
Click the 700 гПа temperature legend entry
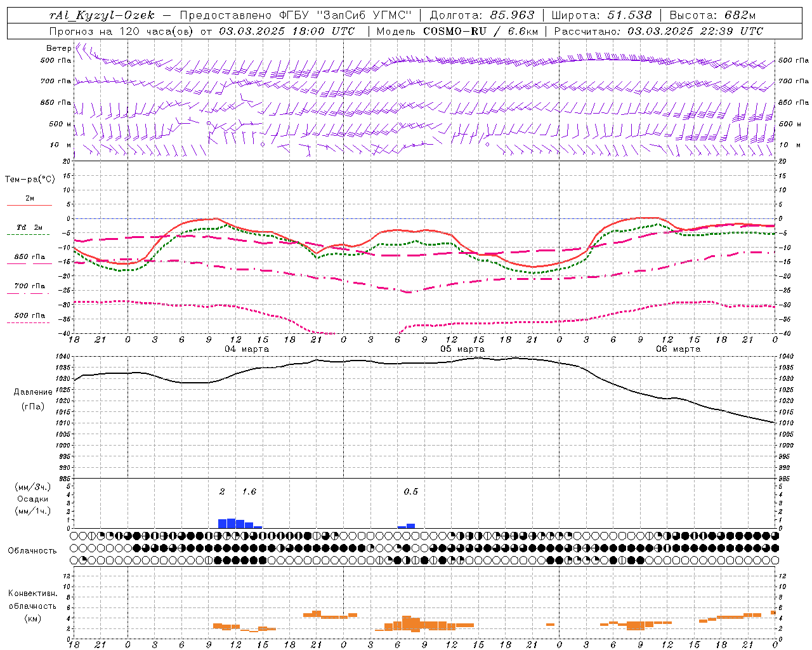click(30, 286)
